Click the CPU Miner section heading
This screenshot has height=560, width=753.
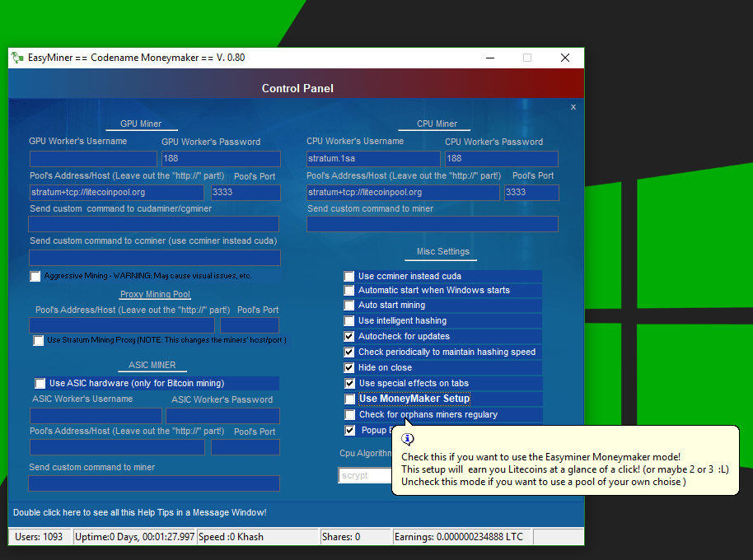[x=437, y=124]
